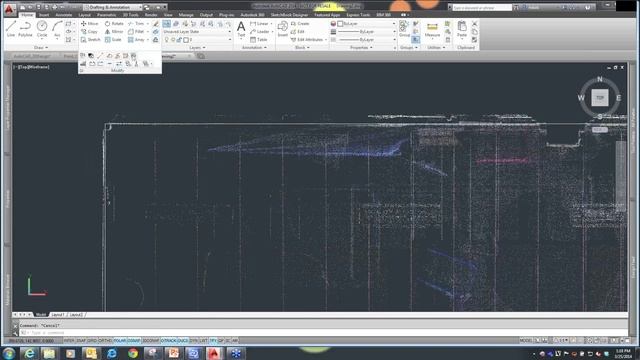The width and height of the screenshot is (640, 360).
Task: Toggle DYN input in status bar
Action: click(193, 340)
